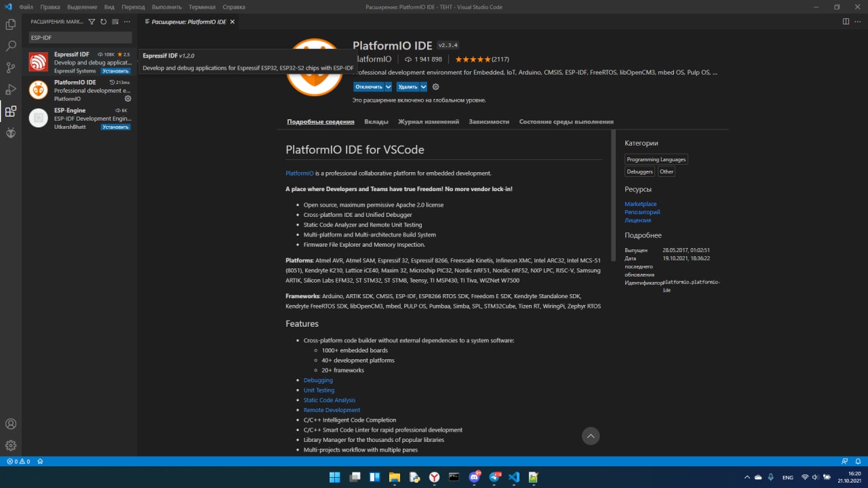Open the Репозиторий link

642,212
